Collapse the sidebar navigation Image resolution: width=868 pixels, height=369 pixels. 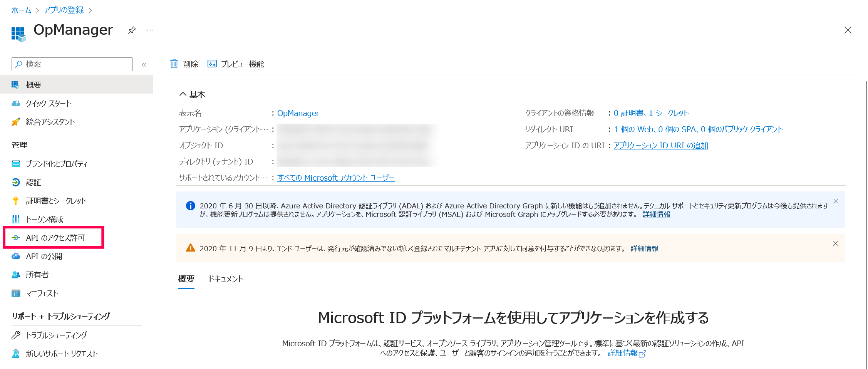tap(144, 64)
